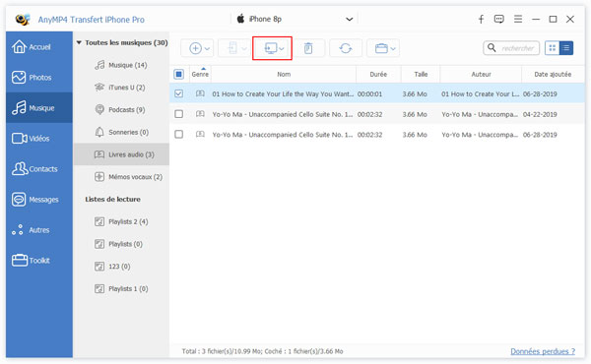Click the Listes de lecture heading
This screenshot has width=591, height=364.
[x=112, y=199]
